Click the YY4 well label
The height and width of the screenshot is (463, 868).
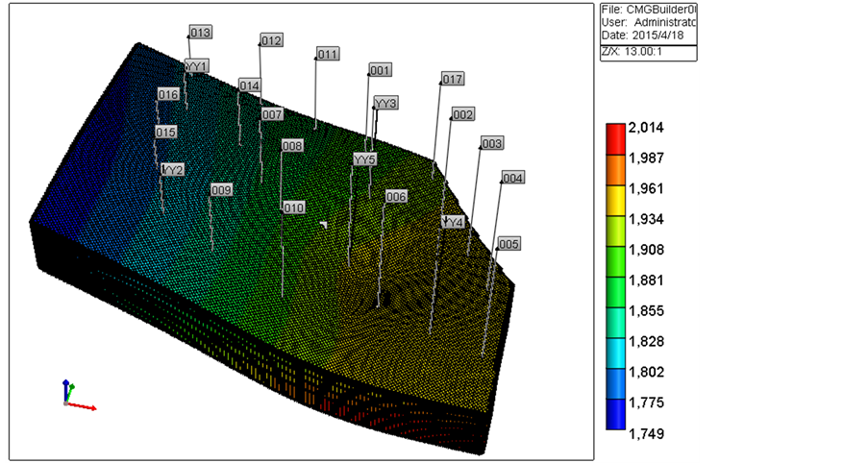point(453,222)
